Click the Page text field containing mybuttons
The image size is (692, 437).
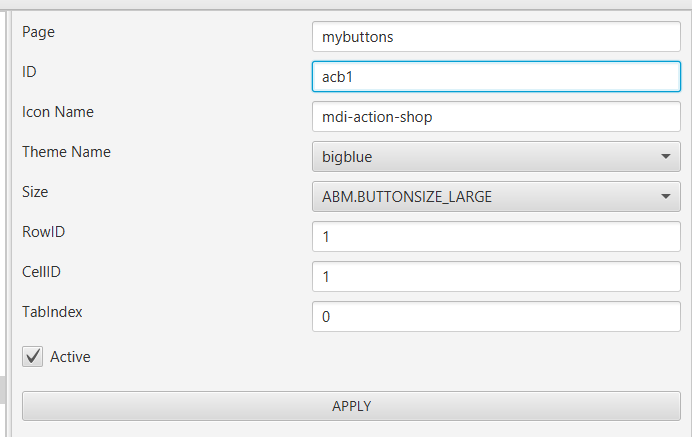[x=496, y=37]
